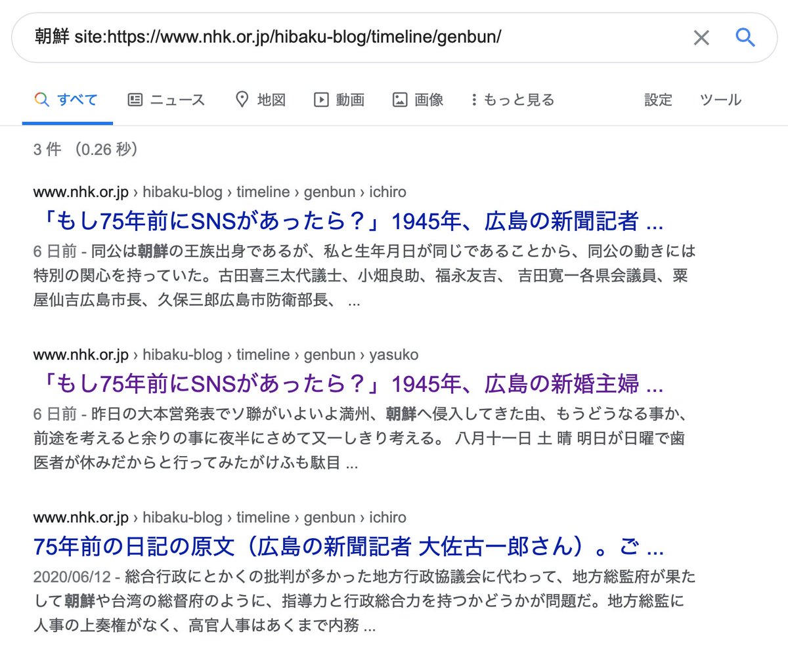Switch to the ニュース tab
Screen dimensions: 788x672
(x=166, y=100)
